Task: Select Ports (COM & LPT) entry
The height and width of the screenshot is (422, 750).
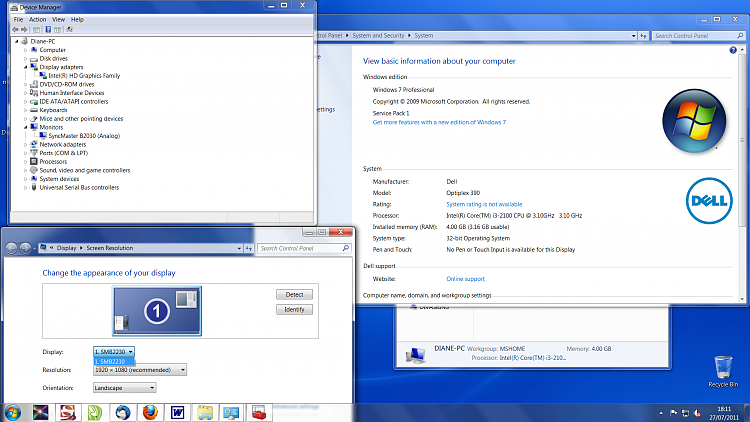Action: tap(64, 153)
